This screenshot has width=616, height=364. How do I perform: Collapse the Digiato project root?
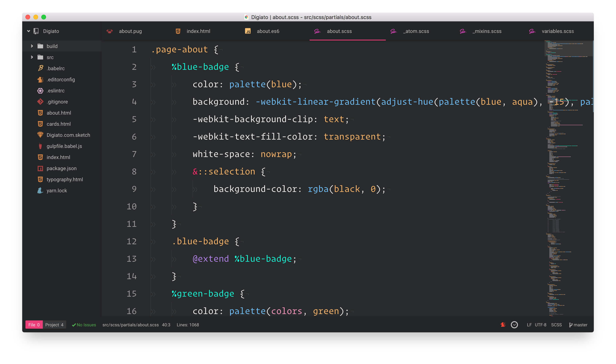29,31
